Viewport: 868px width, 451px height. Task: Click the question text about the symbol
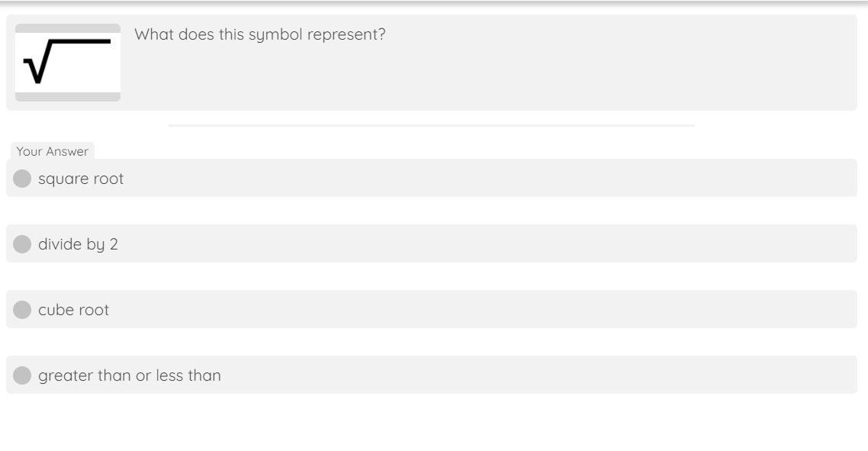click(259, 34)
